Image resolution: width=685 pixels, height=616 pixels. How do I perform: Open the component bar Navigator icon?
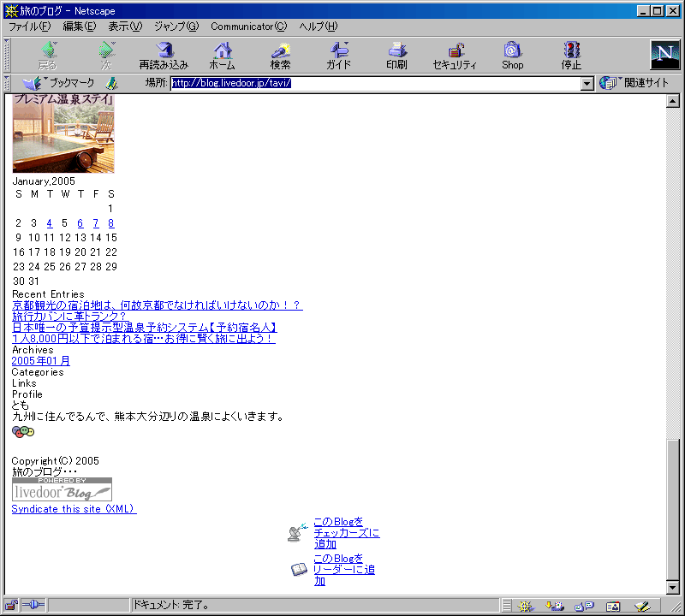526,606
